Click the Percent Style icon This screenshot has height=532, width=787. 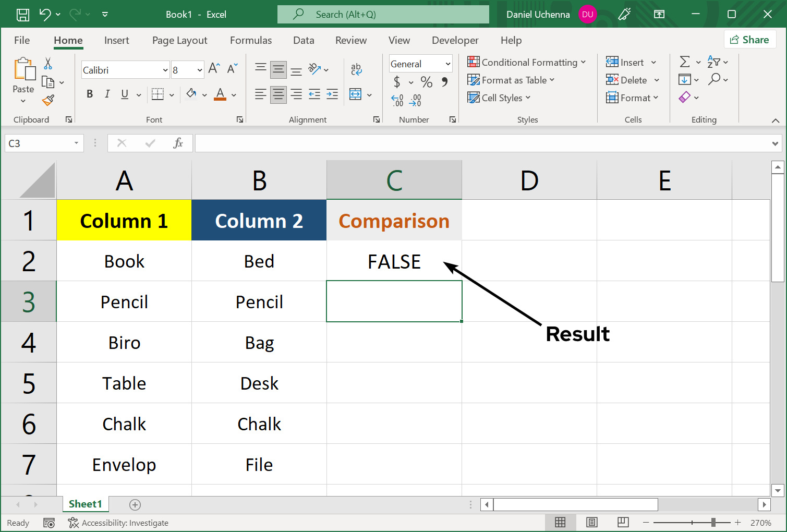coord(426,82)
